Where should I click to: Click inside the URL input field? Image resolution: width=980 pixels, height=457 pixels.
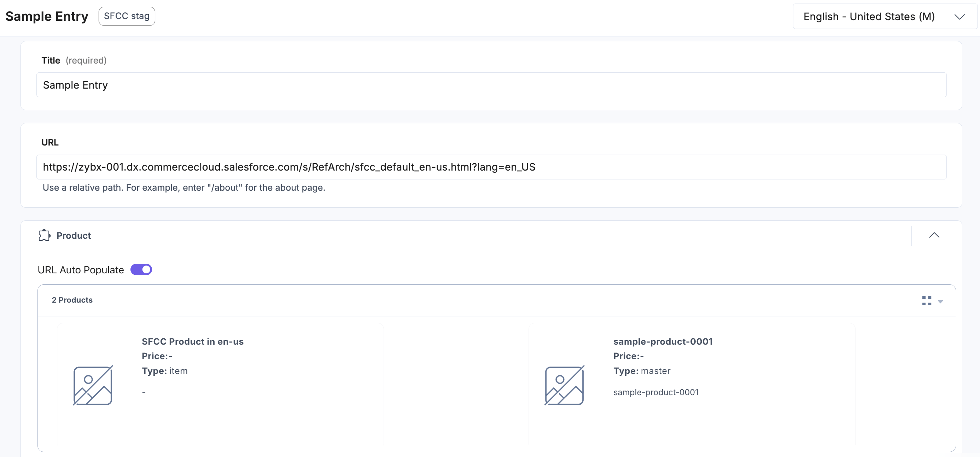point(491,167)
